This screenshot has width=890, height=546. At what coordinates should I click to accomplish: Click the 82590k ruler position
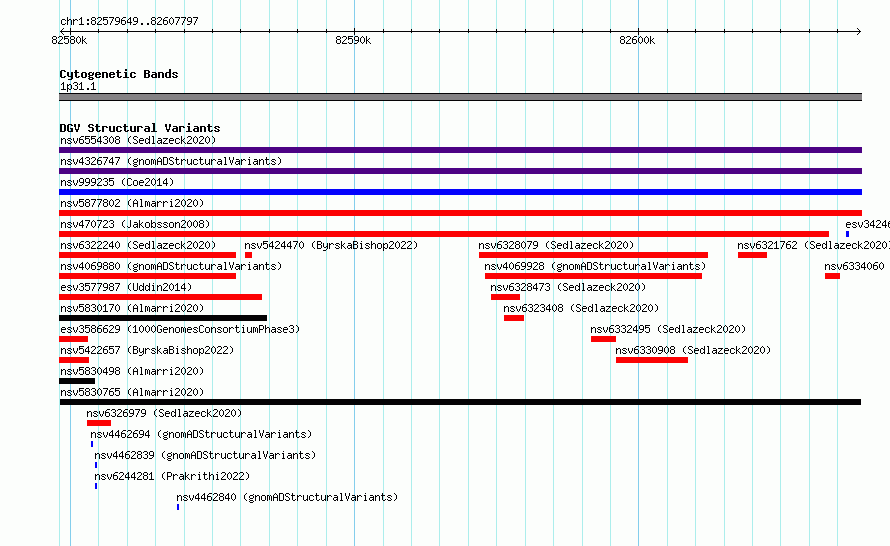pyautogui.click(x=353, y=40)
